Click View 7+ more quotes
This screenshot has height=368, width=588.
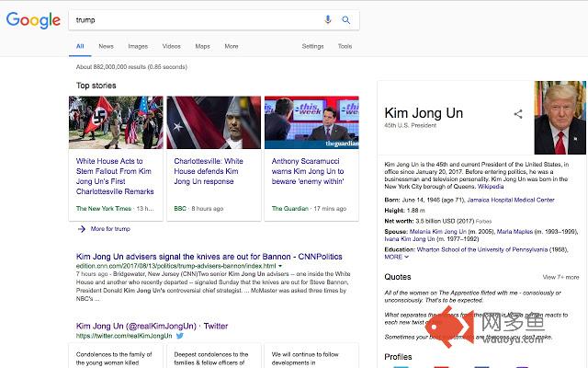pyautogui.click(x=560, y=277)
